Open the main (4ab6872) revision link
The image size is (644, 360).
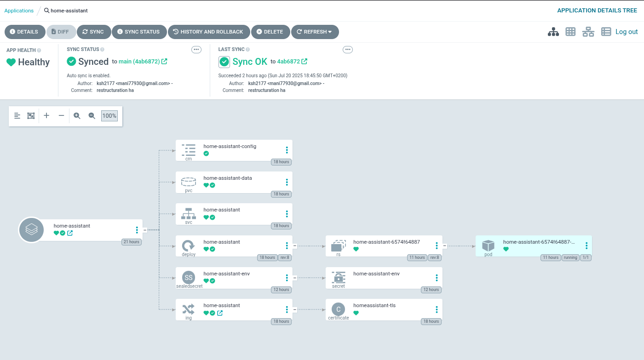click(x=139, y=62)
